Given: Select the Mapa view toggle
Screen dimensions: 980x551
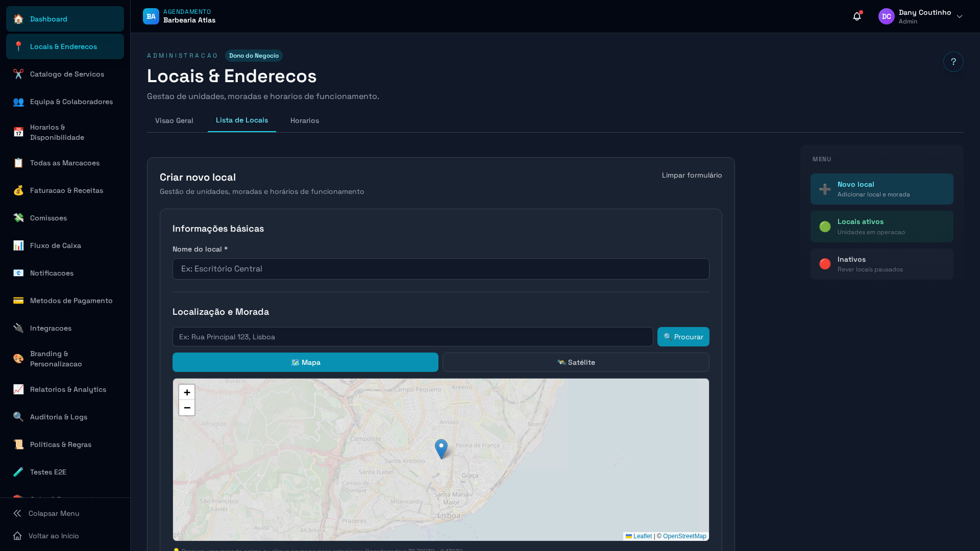Looking at the screenshot, I should tap(305, 362).
